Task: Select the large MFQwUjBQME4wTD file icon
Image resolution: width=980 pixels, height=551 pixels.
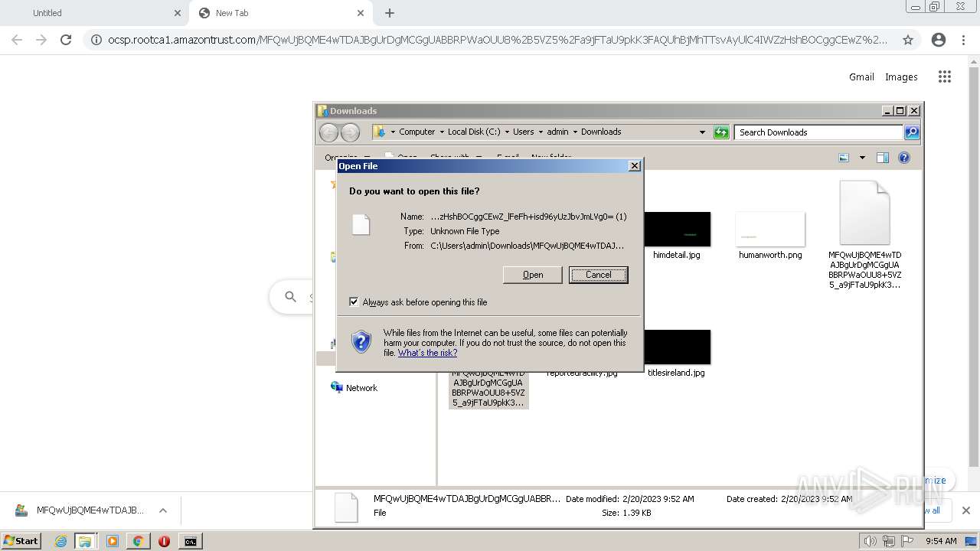Action: 864,213
